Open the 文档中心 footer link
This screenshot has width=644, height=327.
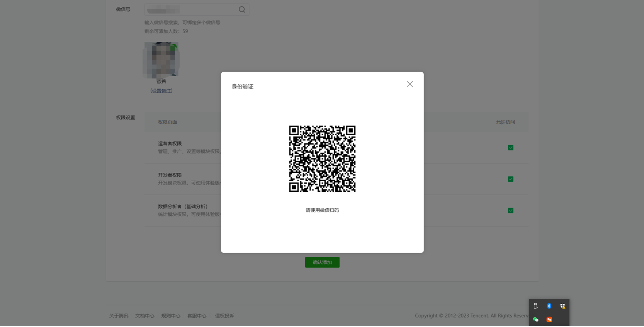144,316
